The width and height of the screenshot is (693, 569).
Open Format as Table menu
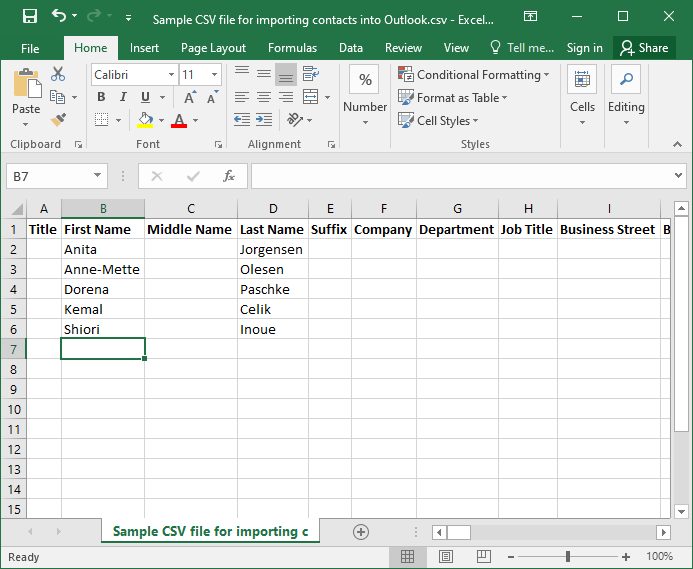coord(453,98)
